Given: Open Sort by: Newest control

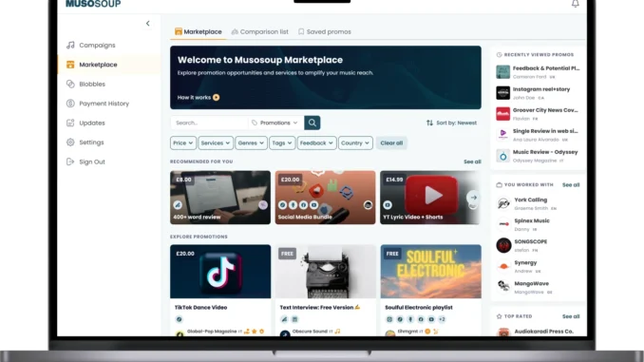Looking at the screenshot, I should click(451, 123).
